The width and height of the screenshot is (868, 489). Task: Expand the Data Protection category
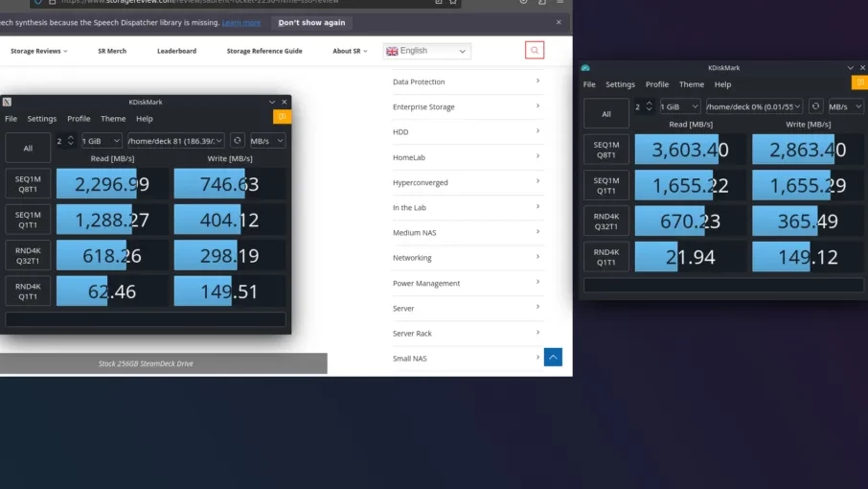(x=467, y=81)
